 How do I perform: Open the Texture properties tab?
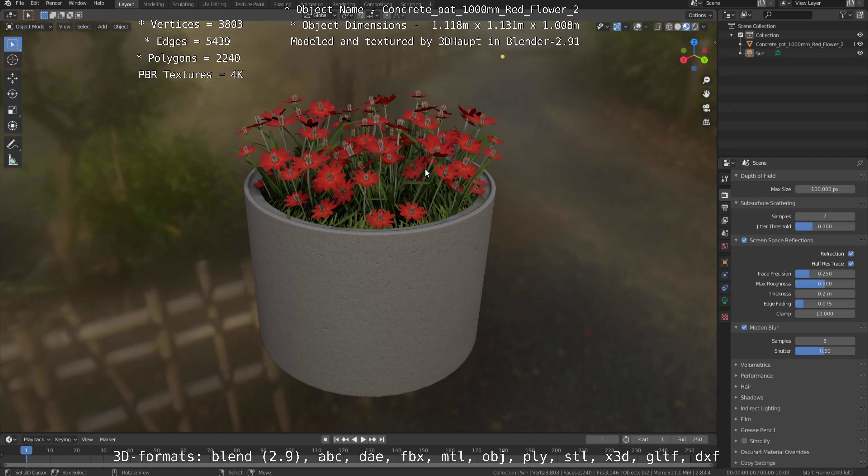724,317
